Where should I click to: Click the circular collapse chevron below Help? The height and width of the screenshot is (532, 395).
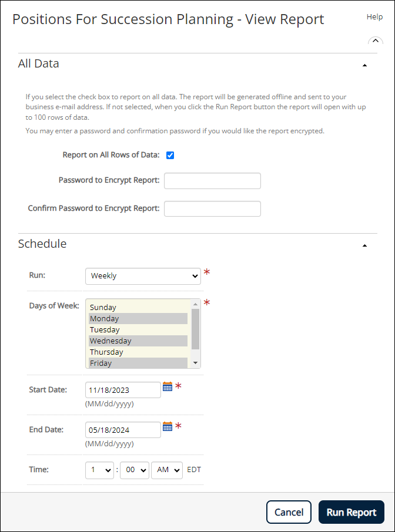[x=375, y=41]
